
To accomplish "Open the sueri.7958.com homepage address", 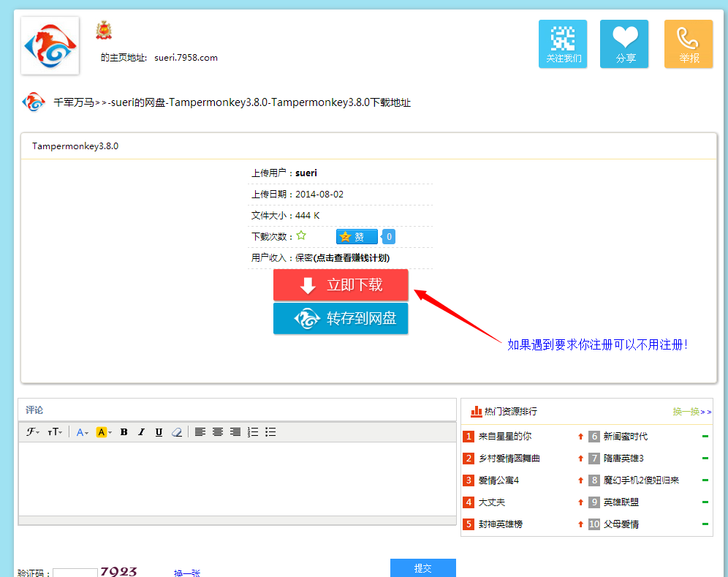I will pyautogui.click(x=186, y=58).
